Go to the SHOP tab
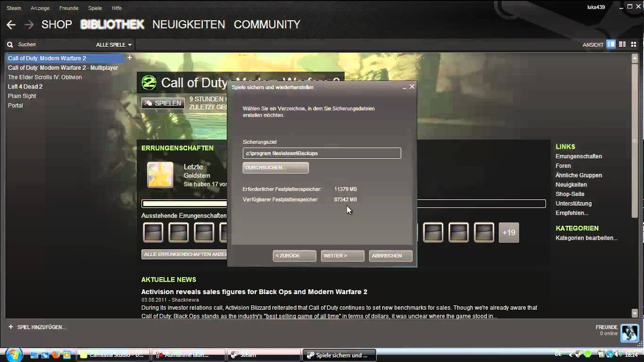Image resolution: width=644 pixels, height=362 pixels. click(56, 24)
